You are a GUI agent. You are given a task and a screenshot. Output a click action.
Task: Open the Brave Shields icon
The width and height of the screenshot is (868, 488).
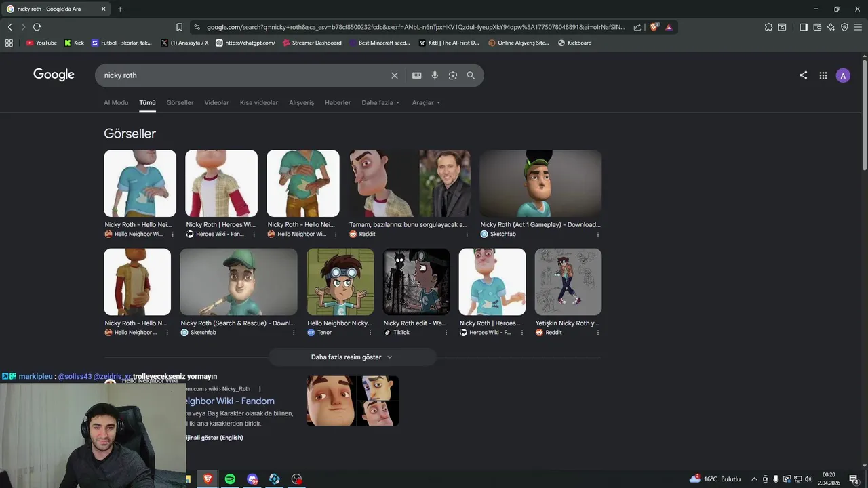tap(654, 27)
